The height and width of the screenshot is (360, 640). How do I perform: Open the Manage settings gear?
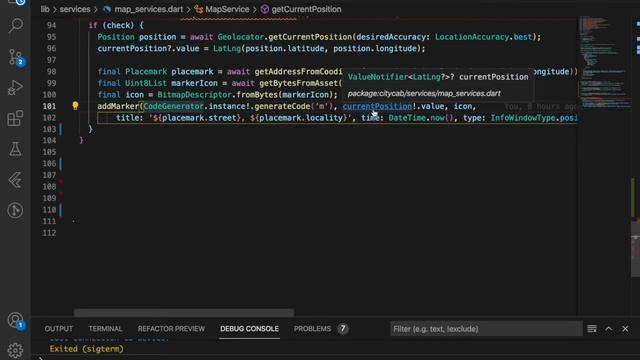15,350
